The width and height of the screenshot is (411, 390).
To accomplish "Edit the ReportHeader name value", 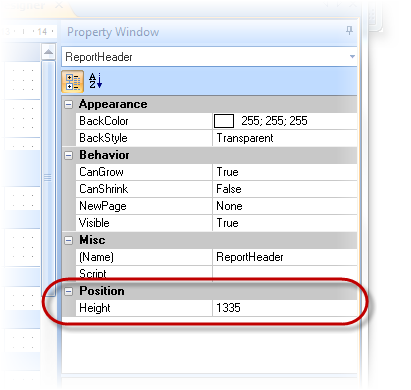I will point(250,257).
